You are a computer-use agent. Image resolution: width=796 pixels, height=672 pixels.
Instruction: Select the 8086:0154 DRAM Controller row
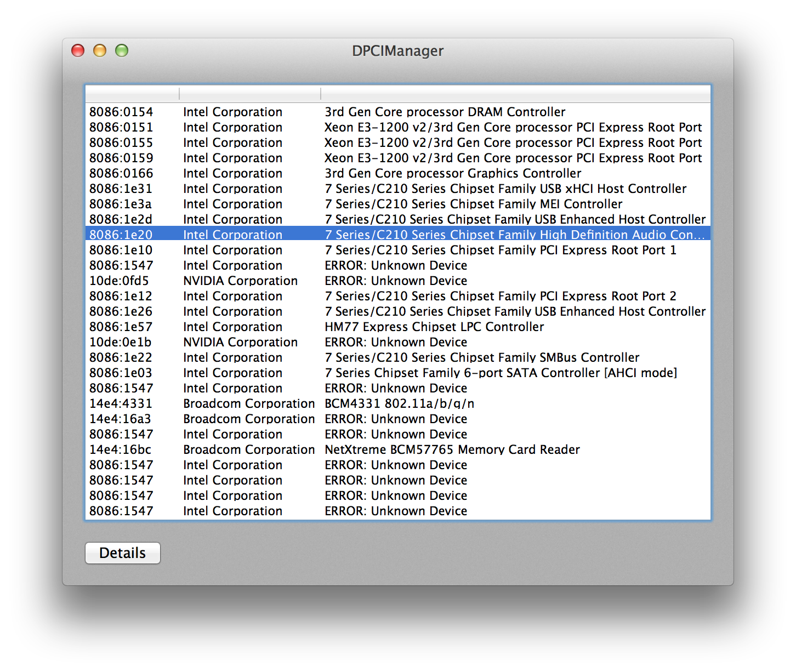[398, 112]
